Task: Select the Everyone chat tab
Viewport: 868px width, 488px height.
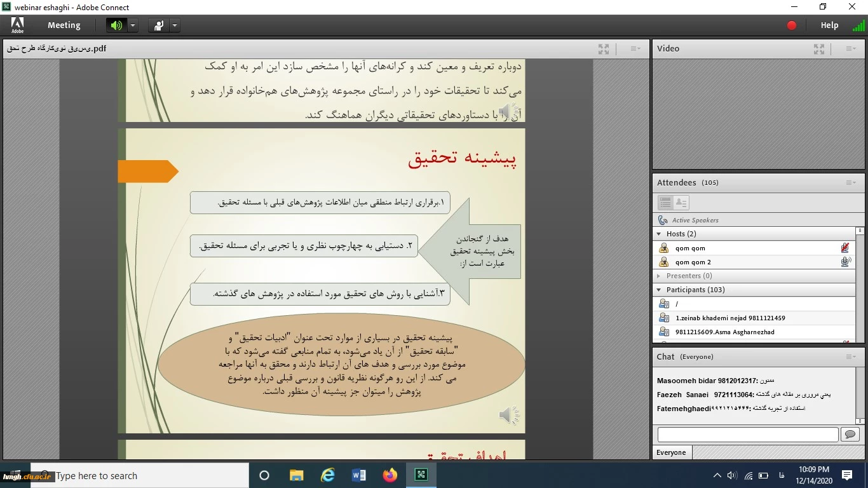Action: pos(672,452)
